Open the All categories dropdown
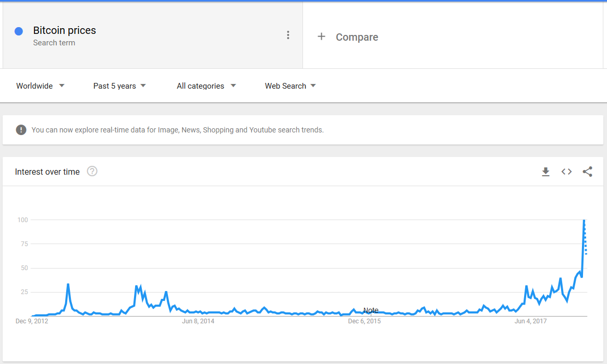 click(206, 86)
